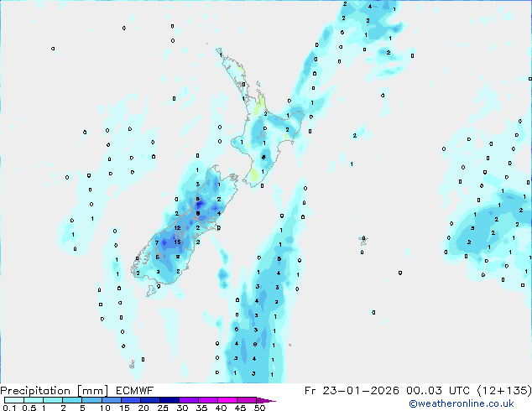Click the 'Fr 23-01-2026' date text

coord(352,391)
